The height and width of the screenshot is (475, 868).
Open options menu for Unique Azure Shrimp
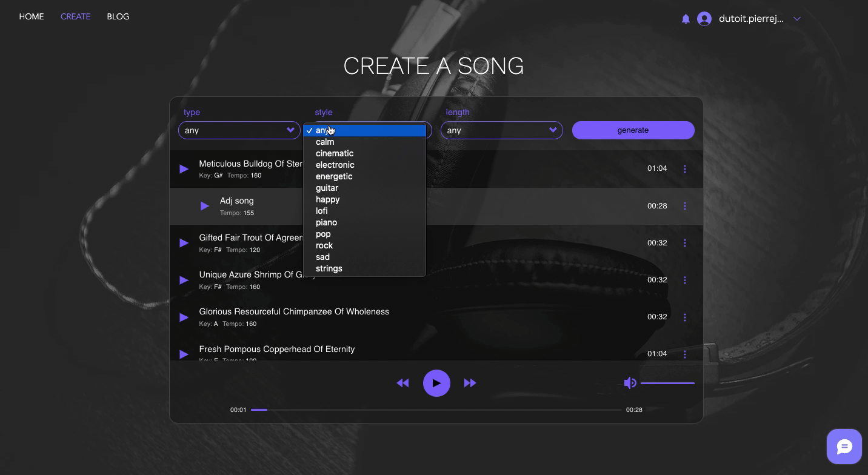[x=685, y=280]
